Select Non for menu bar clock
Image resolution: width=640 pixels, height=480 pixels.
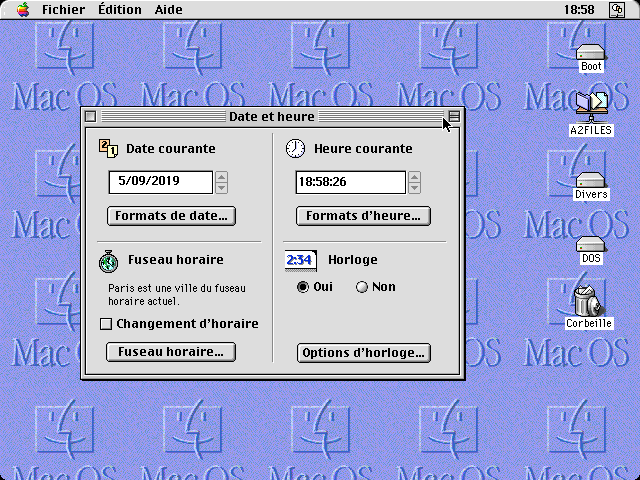click(x=362, y=287)
